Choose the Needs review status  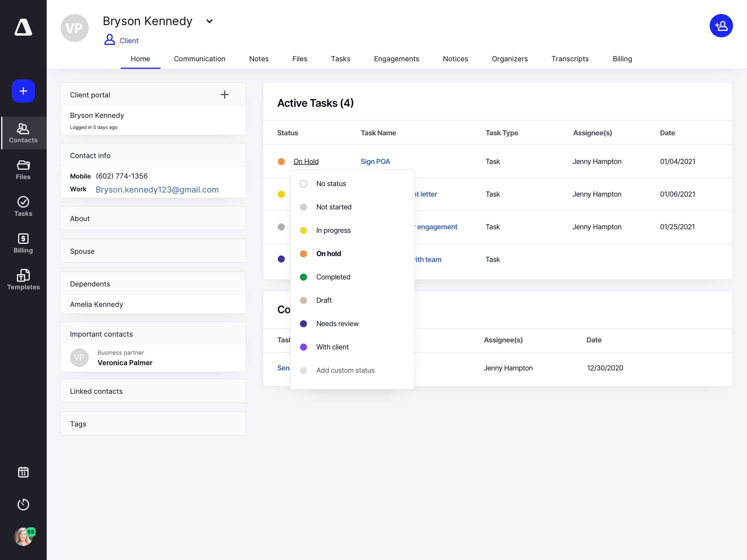point(337,323)
